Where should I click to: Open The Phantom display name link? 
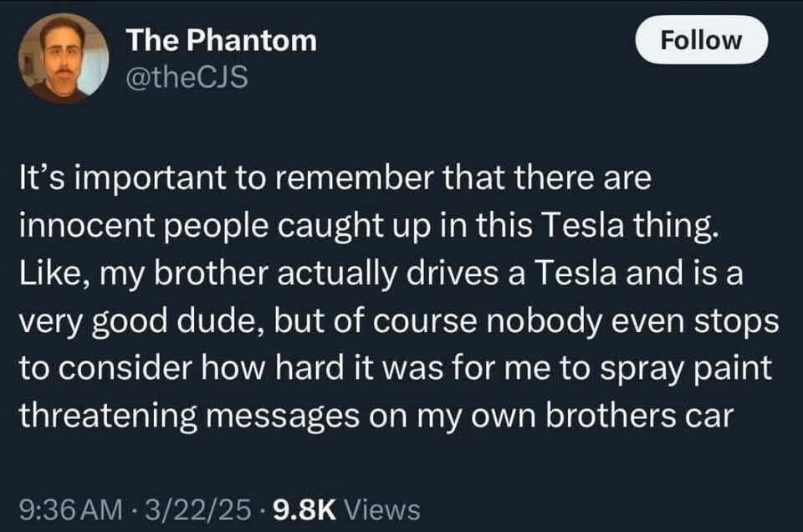pyautogui.click(x=222, y=40)
